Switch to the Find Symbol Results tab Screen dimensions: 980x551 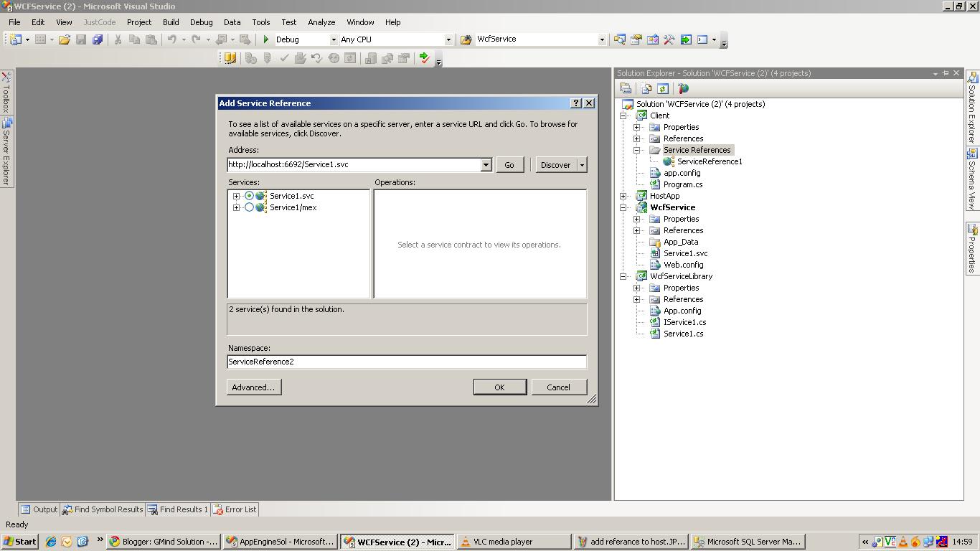[102, 509]
